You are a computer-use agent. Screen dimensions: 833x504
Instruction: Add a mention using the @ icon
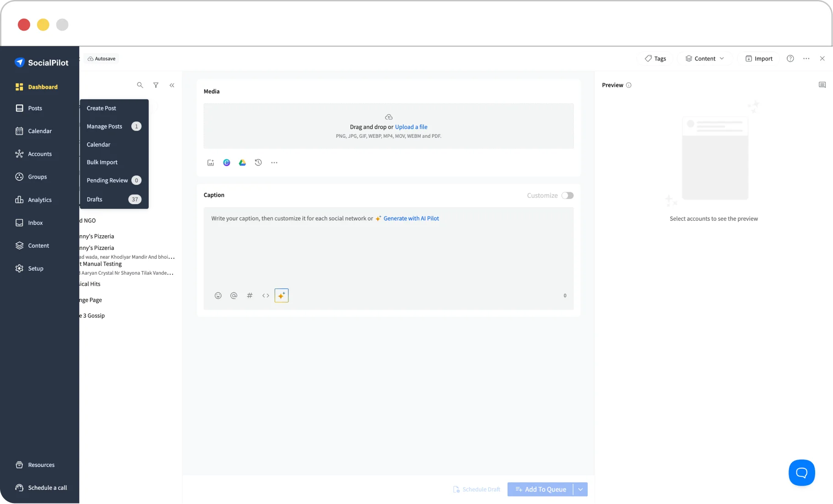(234, 295)
